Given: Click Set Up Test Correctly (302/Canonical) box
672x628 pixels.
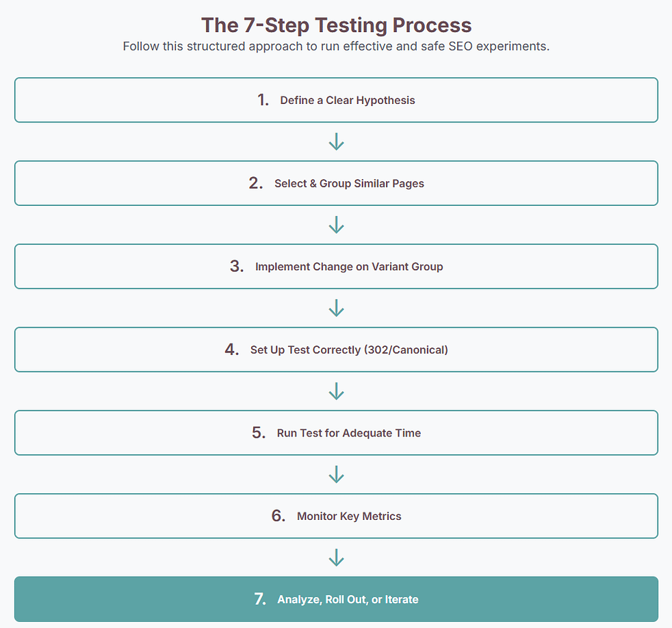Looking at the screenshot, I should click(336, 350).
